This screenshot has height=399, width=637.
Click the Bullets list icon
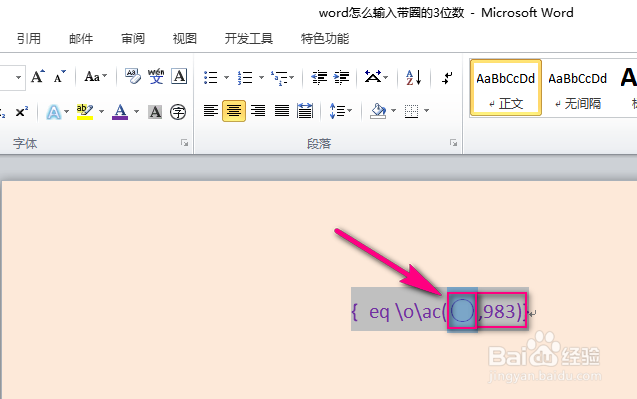(211, 77)
